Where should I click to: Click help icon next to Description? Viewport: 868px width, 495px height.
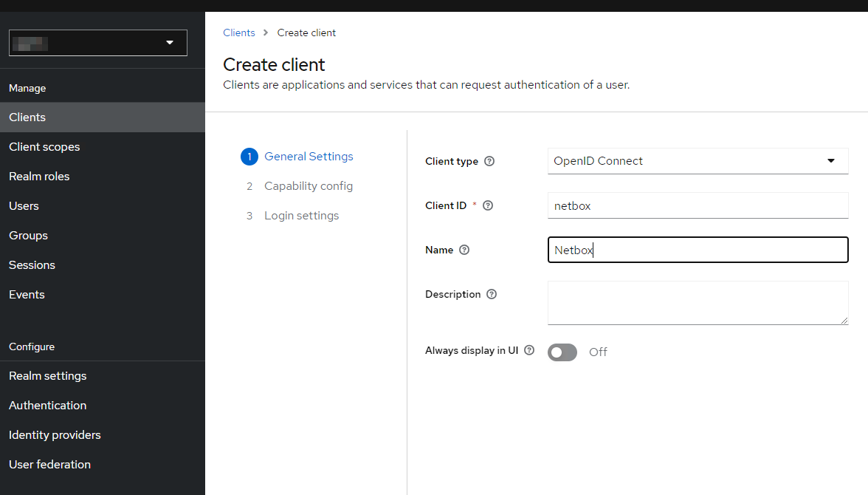[x=492, y=294]
